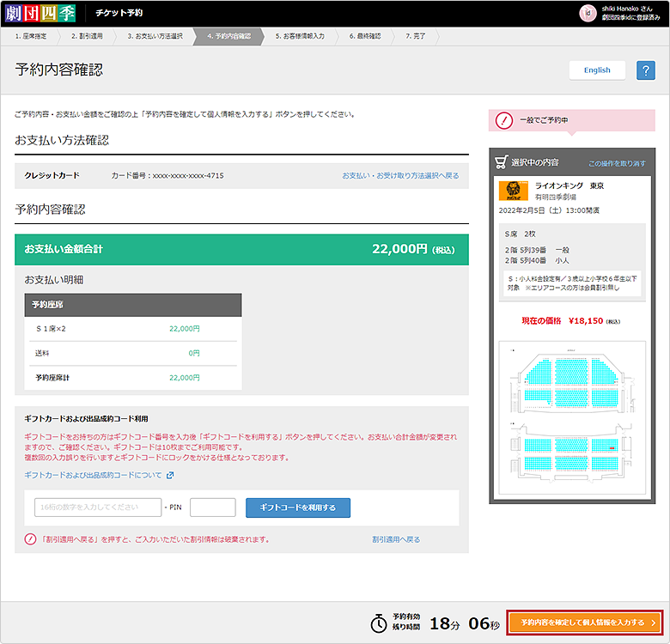
Task: Click the 2022年2月5日 performance date text
Action: click(549, 210)
